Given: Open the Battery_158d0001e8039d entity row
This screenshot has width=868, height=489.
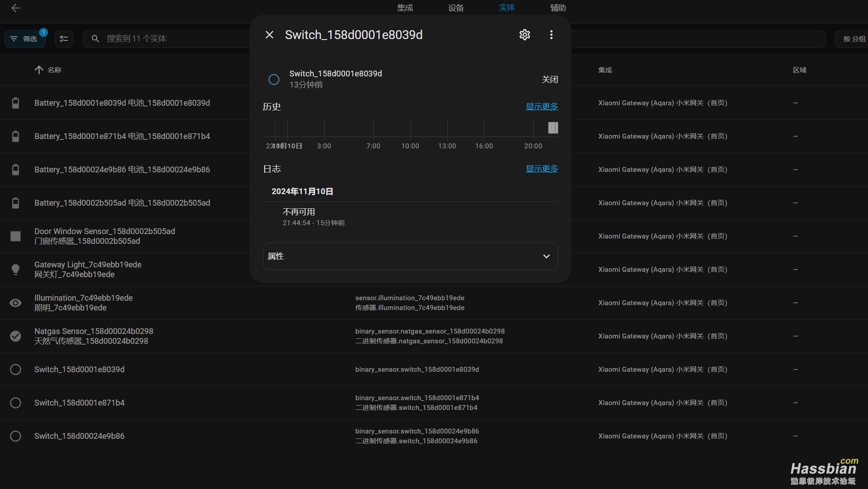Looking at the screenshot, I should tap(122, 103).
